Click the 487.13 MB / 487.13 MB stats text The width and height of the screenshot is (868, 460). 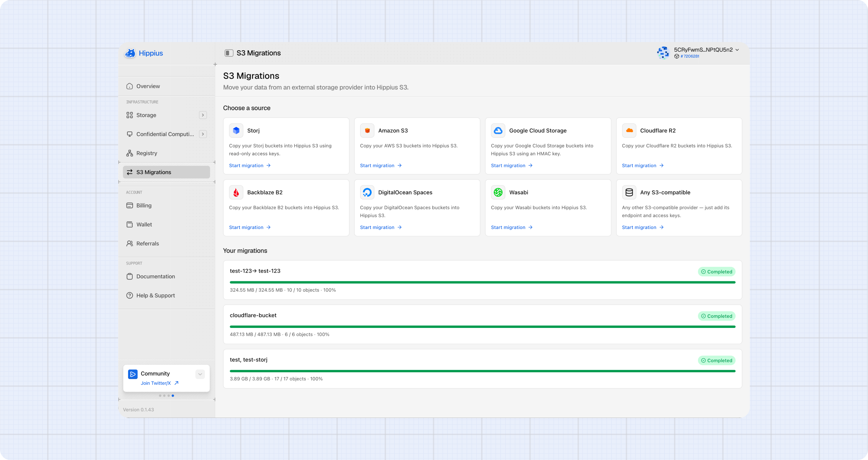tap(279, 334)
